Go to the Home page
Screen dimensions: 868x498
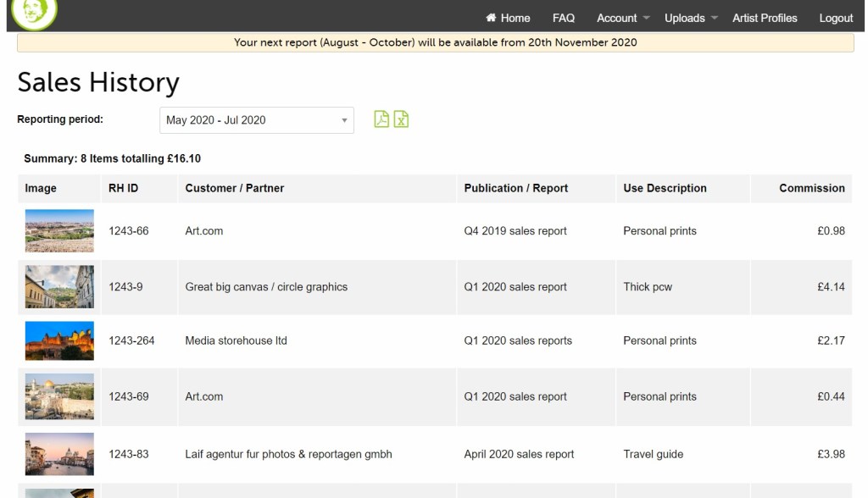click(x=508, y=18)
